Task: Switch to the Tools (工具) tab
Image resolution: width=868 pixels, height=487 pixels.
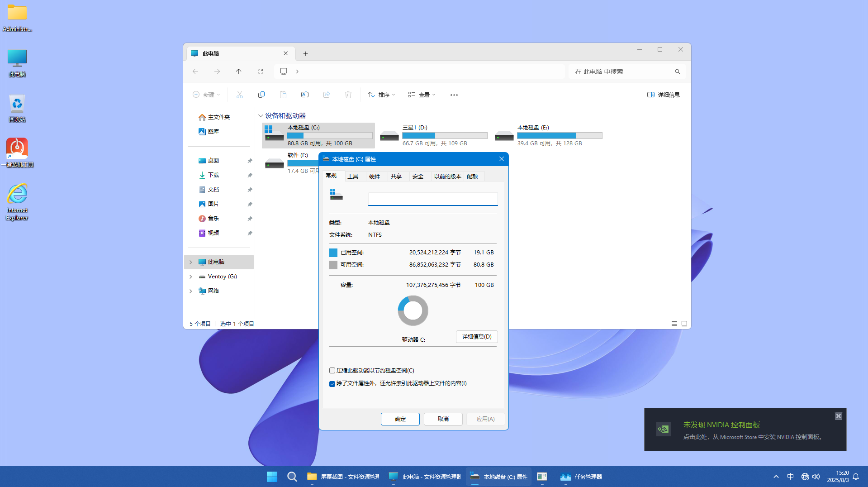Action: click(x=353, y=177)
